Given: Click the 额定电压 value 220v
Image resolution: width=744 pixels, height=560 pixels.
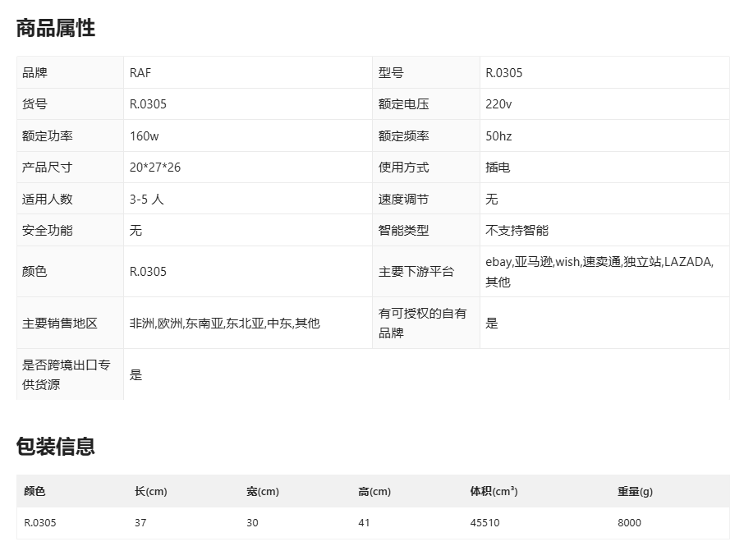Looking at the screenshot, I should [498, 104].
